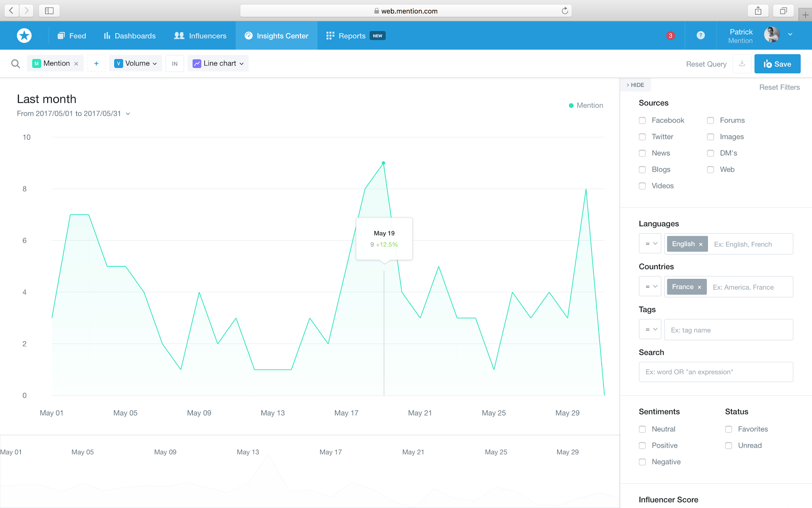Enable Neutral sentiment filter
812x508 pixels.
[642, 429]
